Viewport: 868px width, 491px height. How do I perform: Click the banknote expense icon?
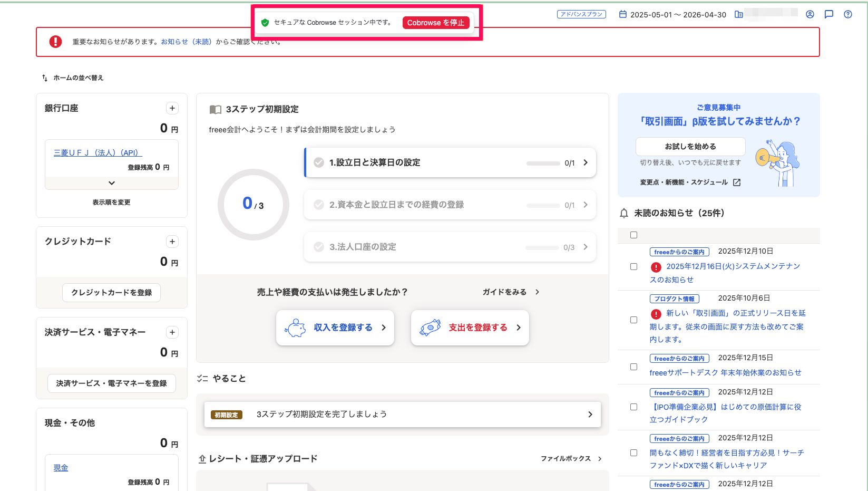pos(430,328)
